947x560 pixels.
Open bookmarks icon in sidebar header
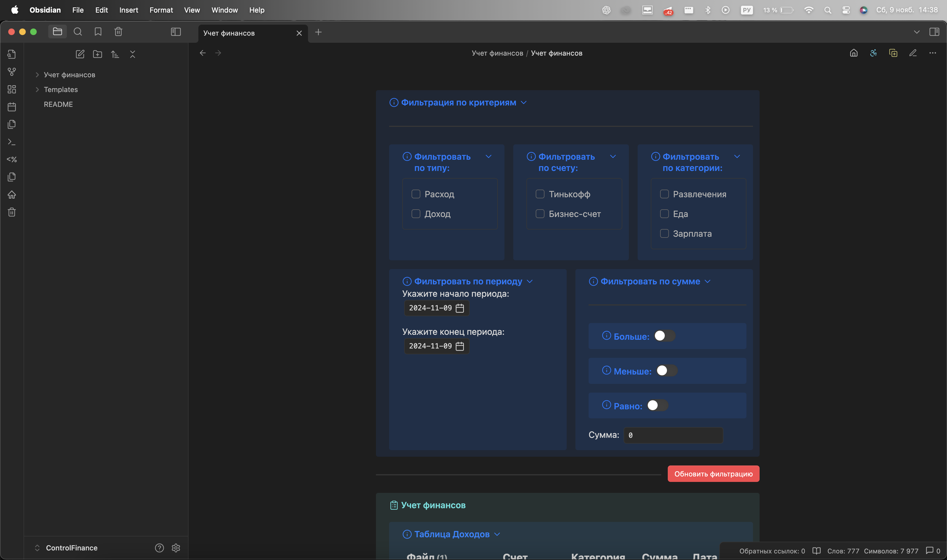[x=98, y=32]
